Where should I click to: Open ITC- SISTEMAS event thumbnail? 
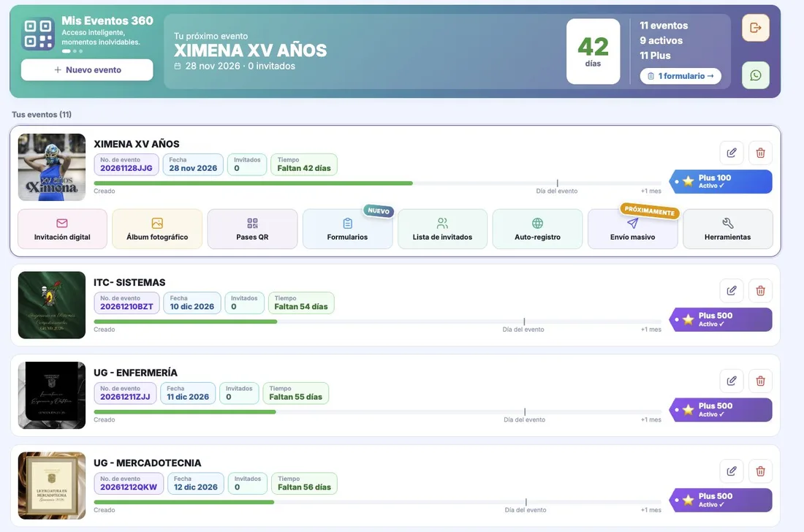[x=52, y=305]
